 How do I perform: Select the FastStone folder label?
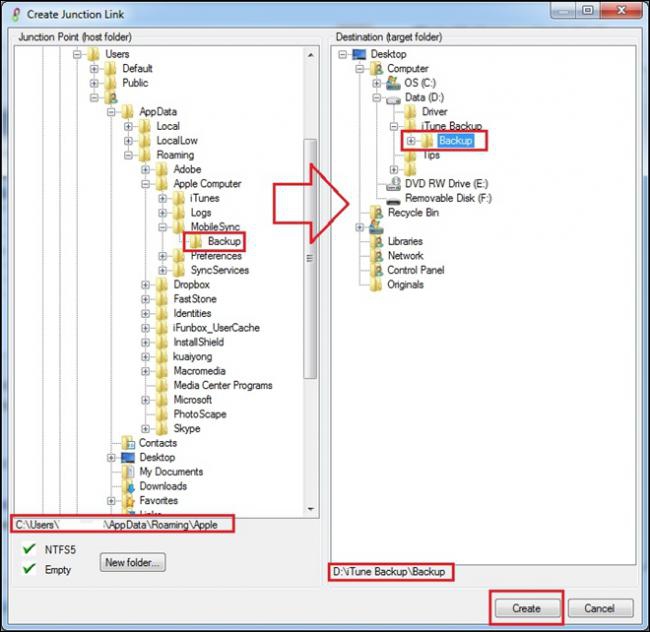click(x=195, y=299)
